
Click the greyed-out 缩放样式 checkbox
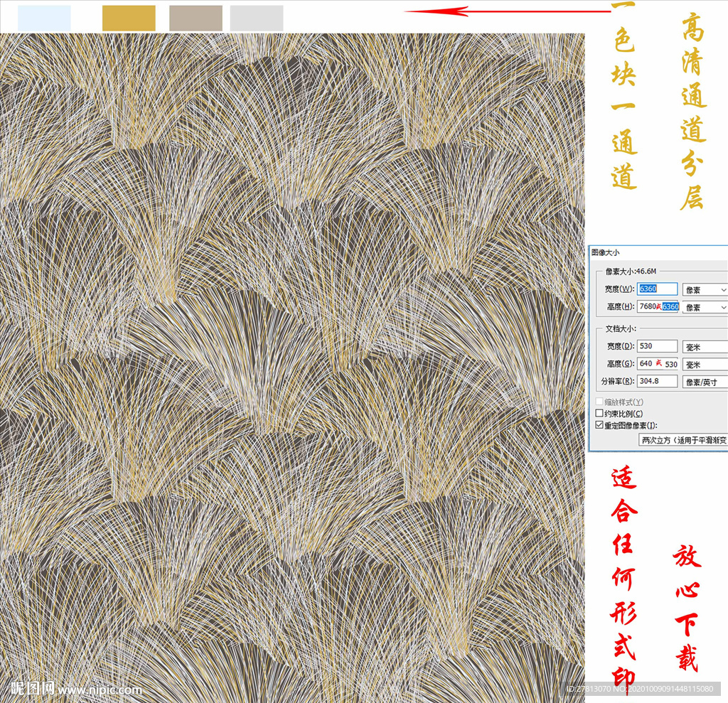[599, 402]
